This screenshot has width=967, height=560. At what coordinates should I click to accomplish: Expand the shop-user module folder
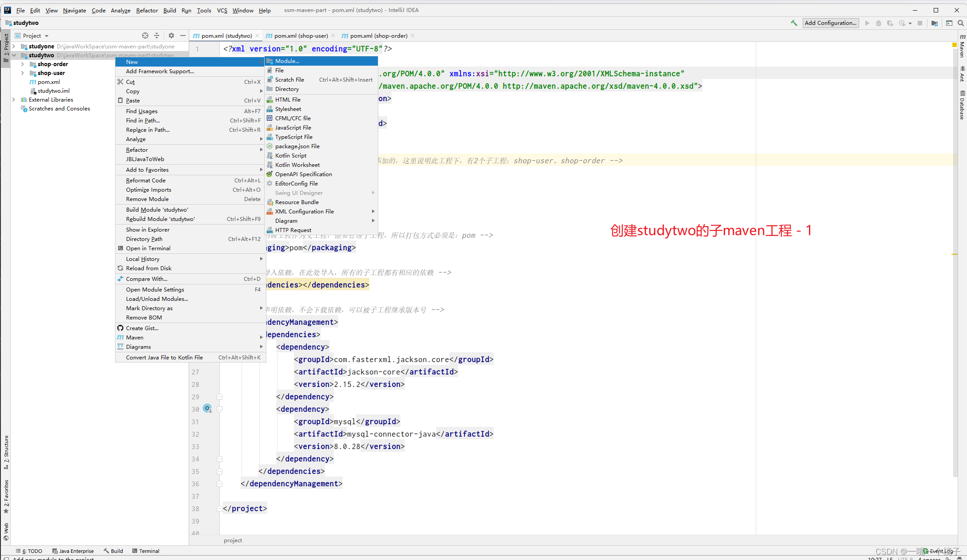(23, 73)
